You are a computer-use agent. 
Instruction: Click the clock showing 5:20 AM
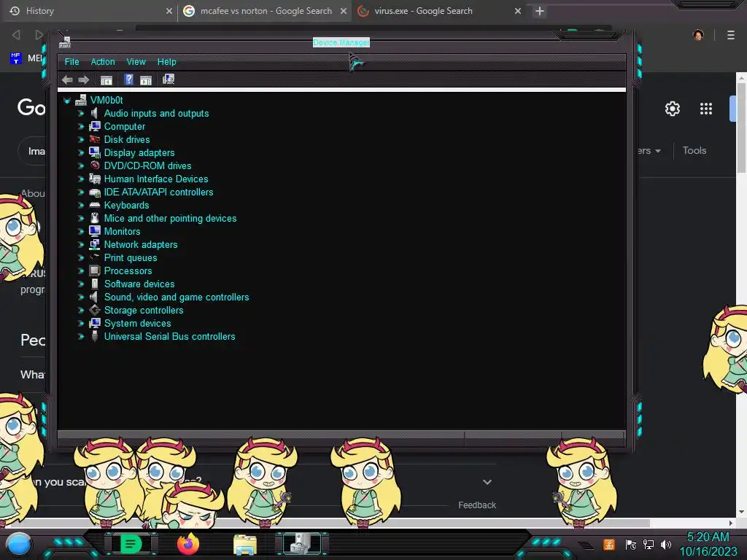pyautogui.click(x=708, y=537)
